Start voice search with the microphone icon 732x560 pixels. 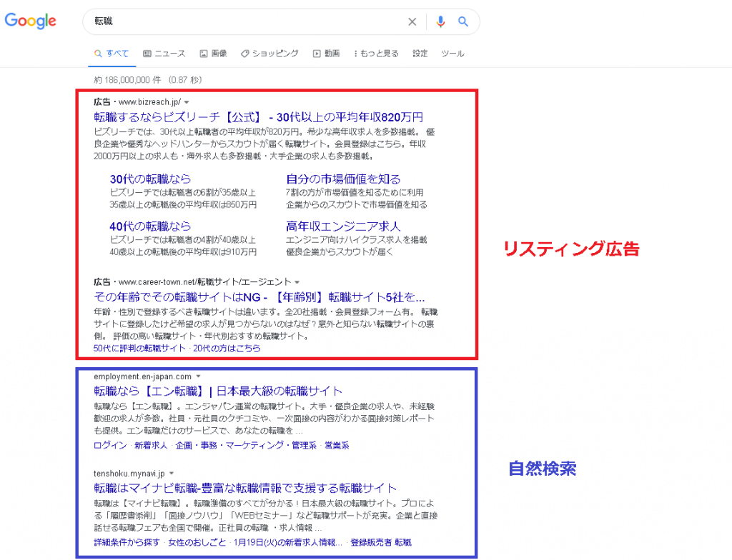point(440,21)
